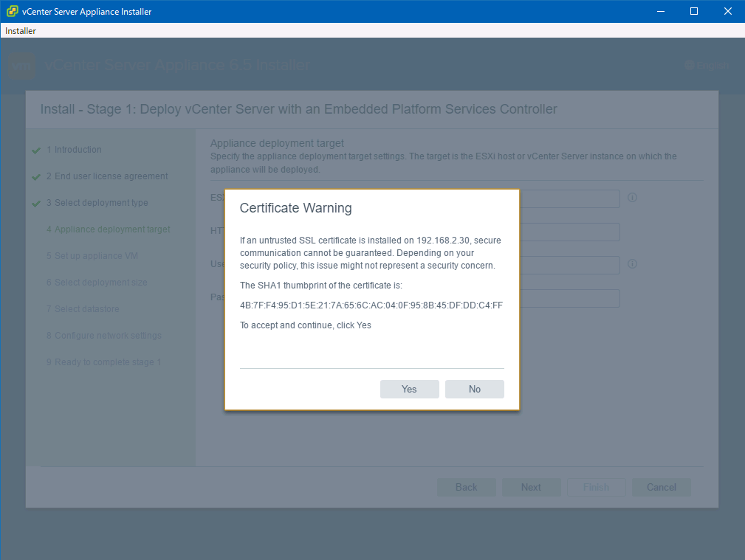Image resolution: width=745 pixels, height=560 pixels.
Task: Click the HTTPS port input field
Action: coord(570,232)
